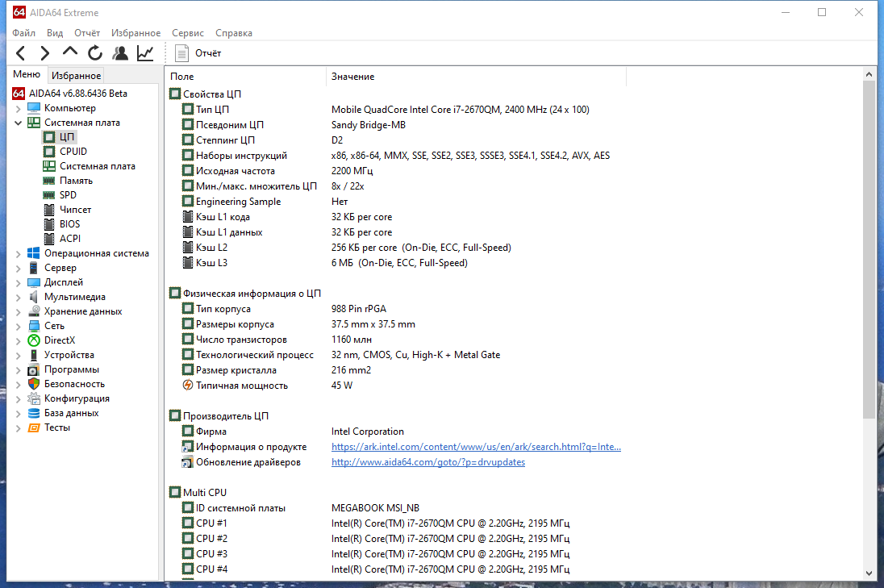
Task: Open the aida64.com driver updates link
Action: 428,462
